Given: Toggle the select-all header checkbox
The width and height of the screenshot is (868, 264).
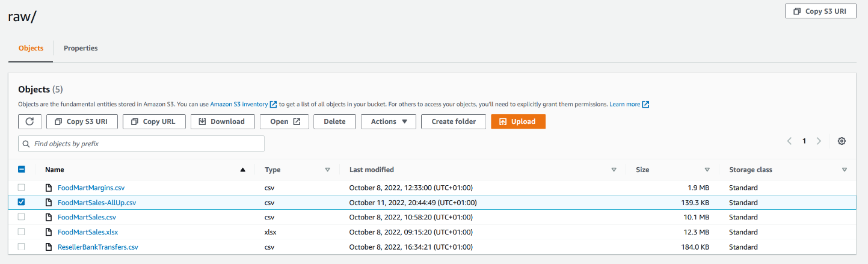Looking at the screenshot, I should coord(22,170).
